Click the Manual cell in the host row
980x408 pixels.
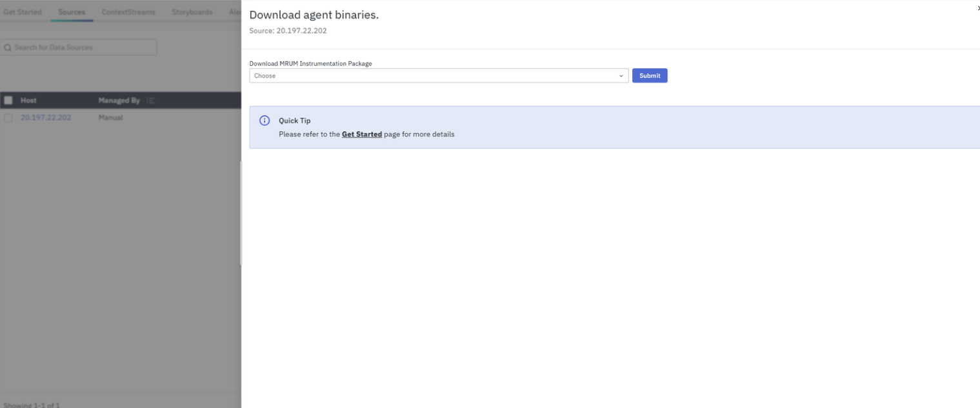click(110, 118)
